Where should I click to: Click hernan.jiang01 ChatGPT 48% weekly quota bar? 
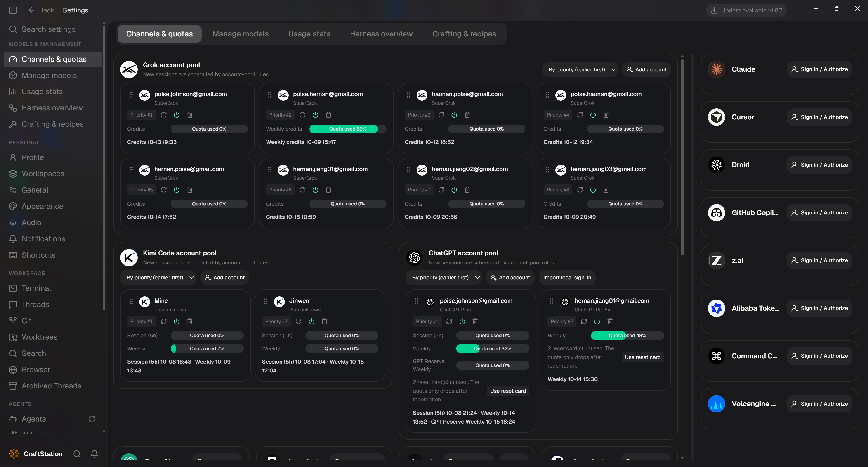pos(627,336)
